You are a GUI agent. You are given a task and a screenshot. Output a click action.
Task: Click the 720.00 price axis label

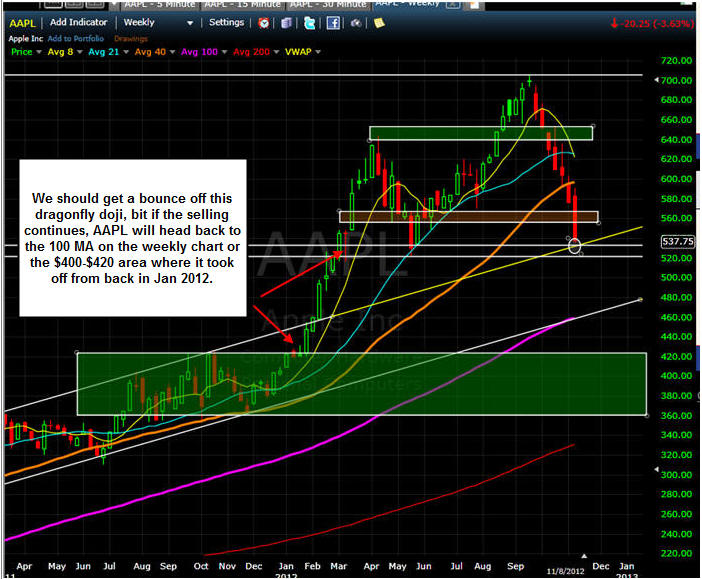676,60
